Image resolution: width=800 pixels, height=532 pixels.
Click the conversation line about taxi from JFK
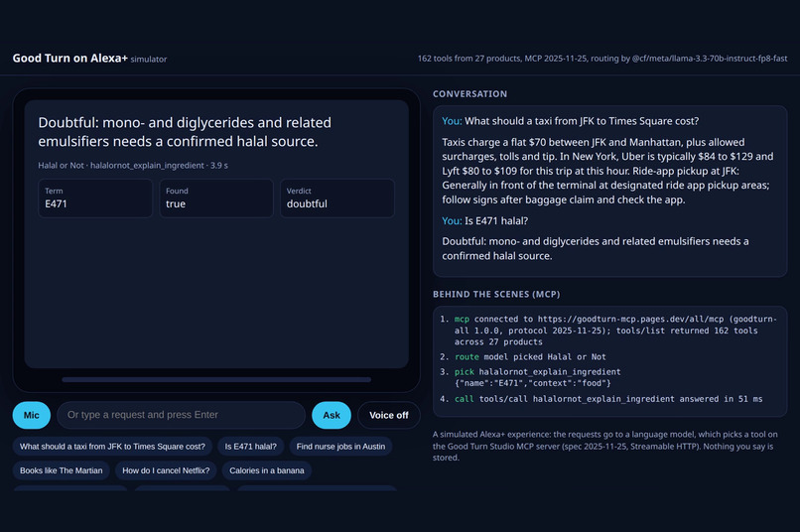[571, 121]
